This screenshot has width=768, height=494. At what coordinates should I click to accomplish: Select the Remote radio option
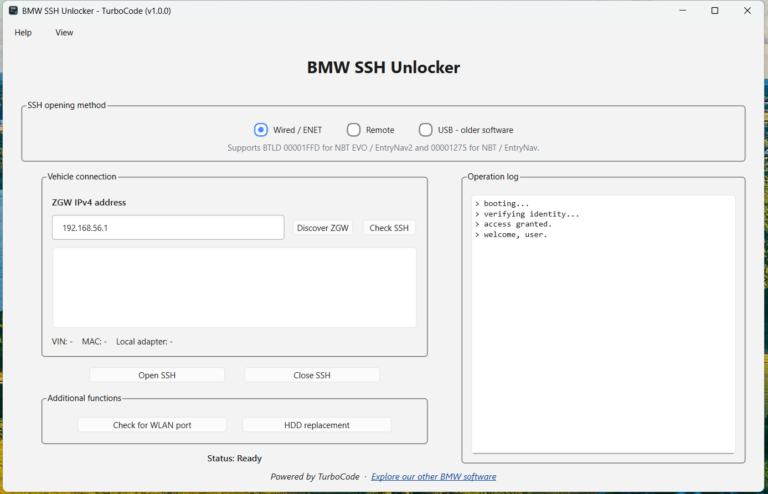click(371, 130)
